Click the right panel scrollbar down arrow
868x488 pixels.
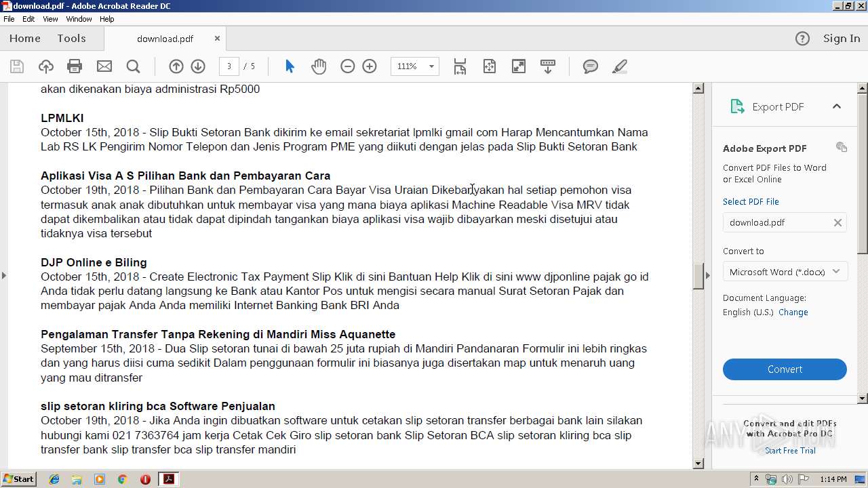[863, 399]
